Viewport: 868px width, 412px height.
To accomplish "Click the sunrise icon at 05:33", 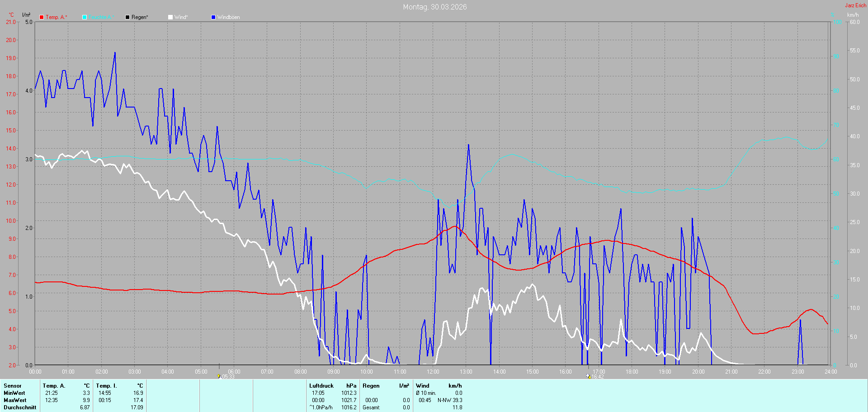I will [219, 376].
